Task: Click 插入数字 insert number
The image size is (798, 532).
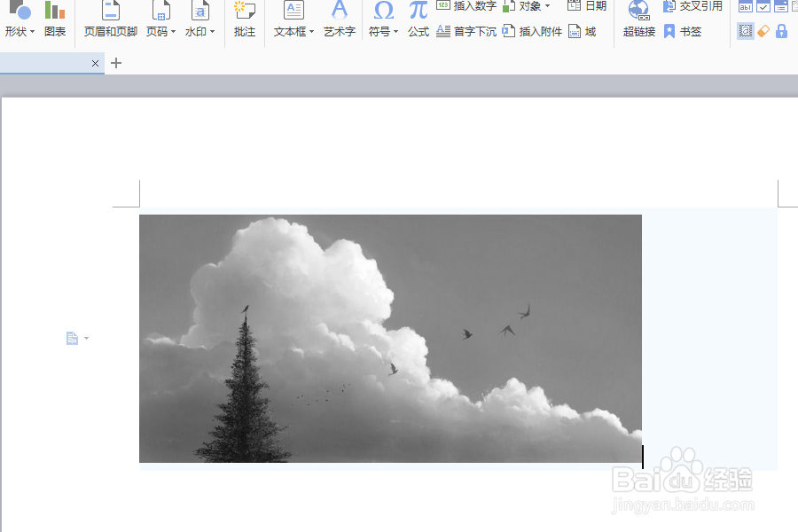Action: click(466, 6)
